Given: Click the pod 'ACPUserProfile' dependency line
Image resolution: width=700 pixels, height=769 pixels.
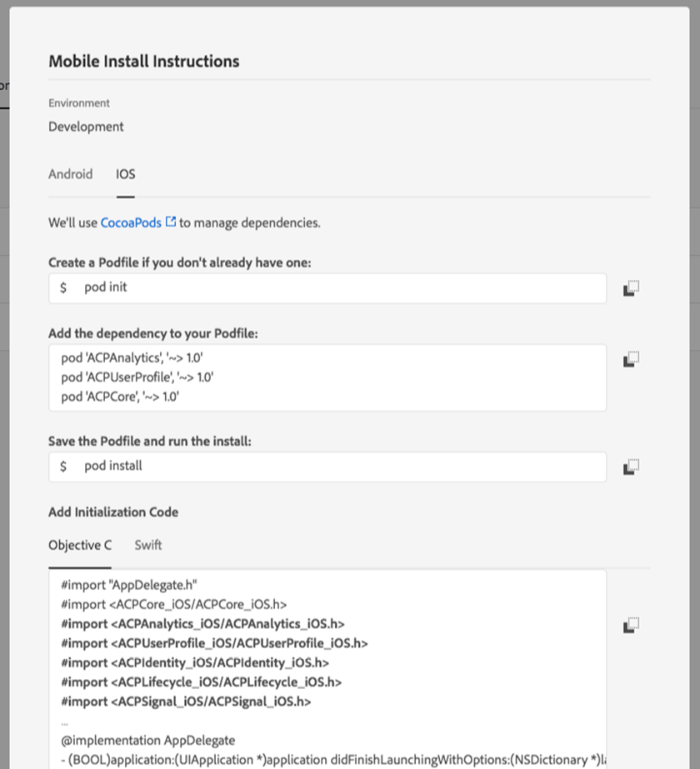Looking at the screenshot, I should tap(137, 377).
